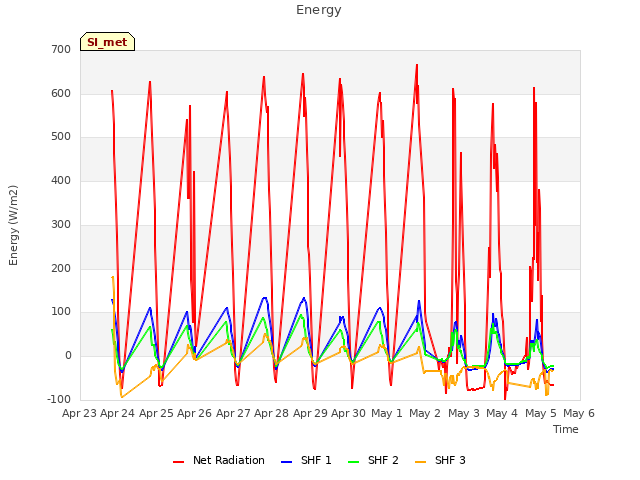Click the x-axis label Time

click(565, 429)
